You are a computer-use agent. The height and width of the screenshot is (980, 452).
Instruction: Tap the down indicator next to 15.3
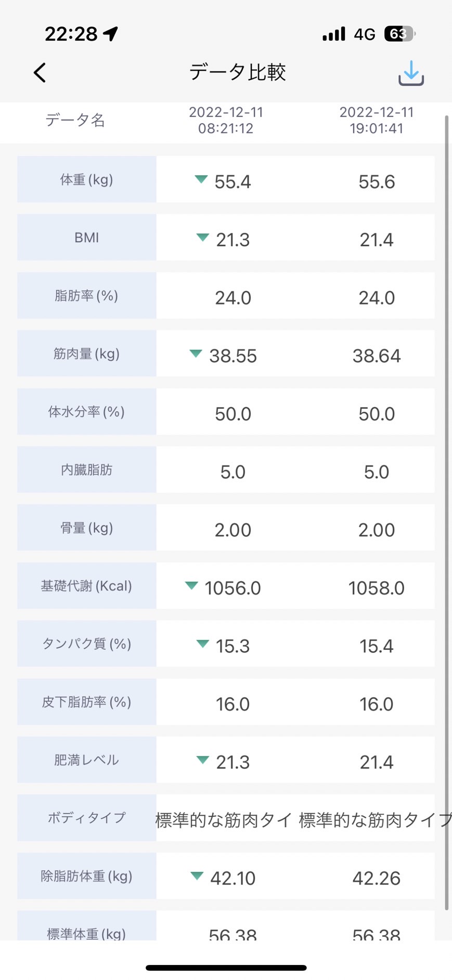pos(202,644)
